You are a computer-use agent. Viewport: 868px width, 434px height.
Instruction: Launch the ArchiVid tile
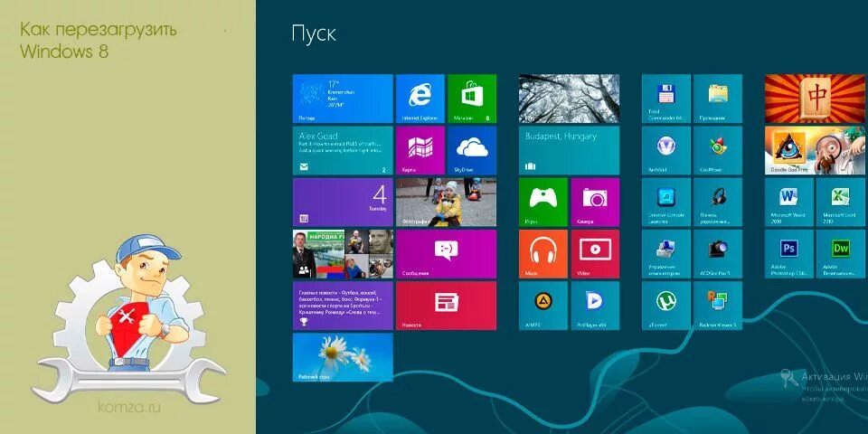click(666, 151)
